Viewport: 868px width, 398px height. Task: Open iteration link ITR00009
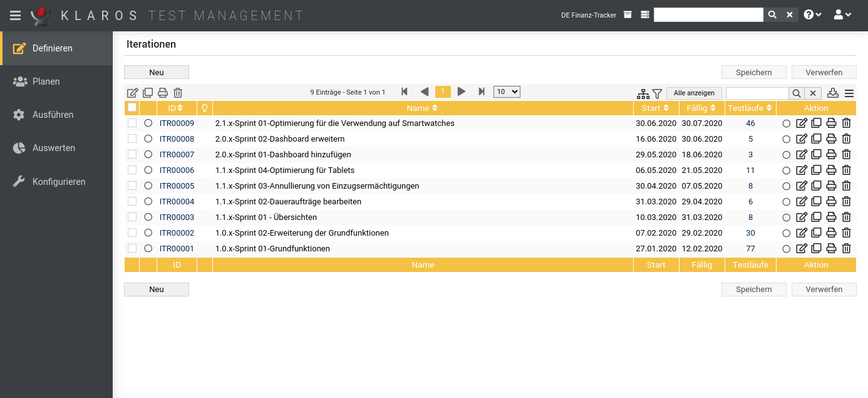pos(177,123)
